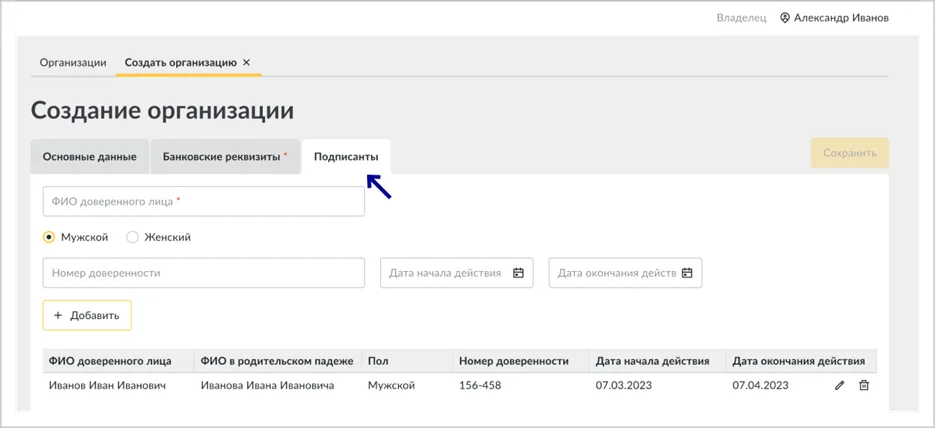Image resolution: width=935 pixels, height=428 pixels.
Task: Select the Женский radio button
Action: pyautogui.click(x=132, y=237)
